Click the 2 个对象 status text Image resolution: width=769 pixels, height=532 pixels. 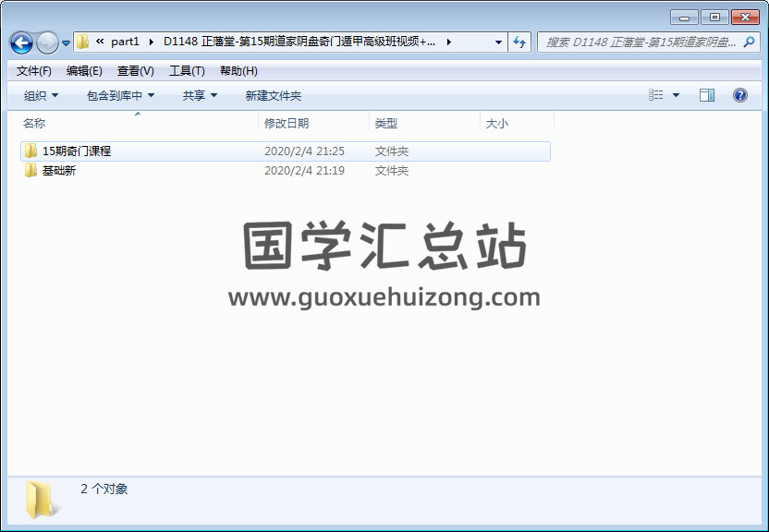[104, 489]
